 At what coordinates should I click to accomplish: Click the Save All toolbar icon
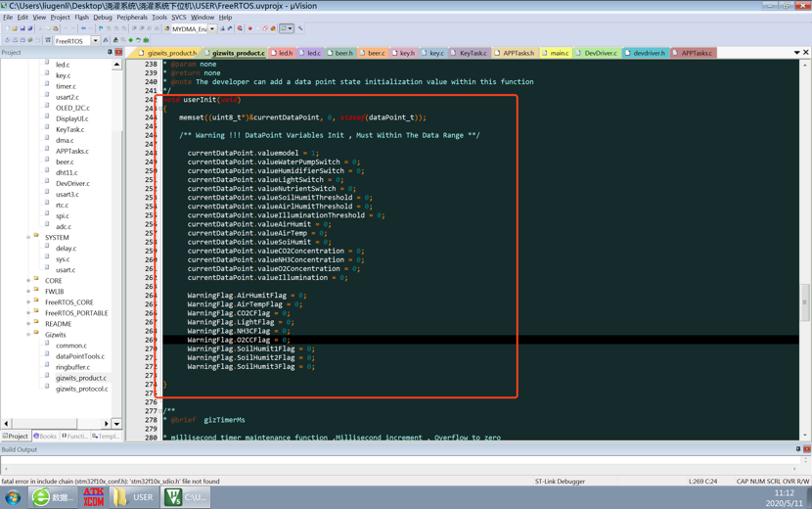[x=30, y=28]
